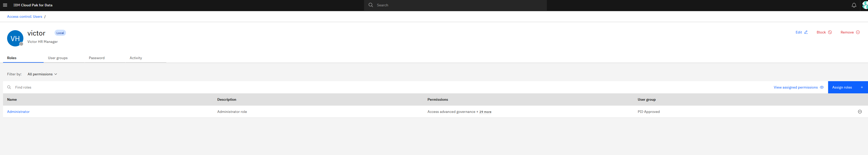Click the remove icon in Administrator row

coord(860,112)
